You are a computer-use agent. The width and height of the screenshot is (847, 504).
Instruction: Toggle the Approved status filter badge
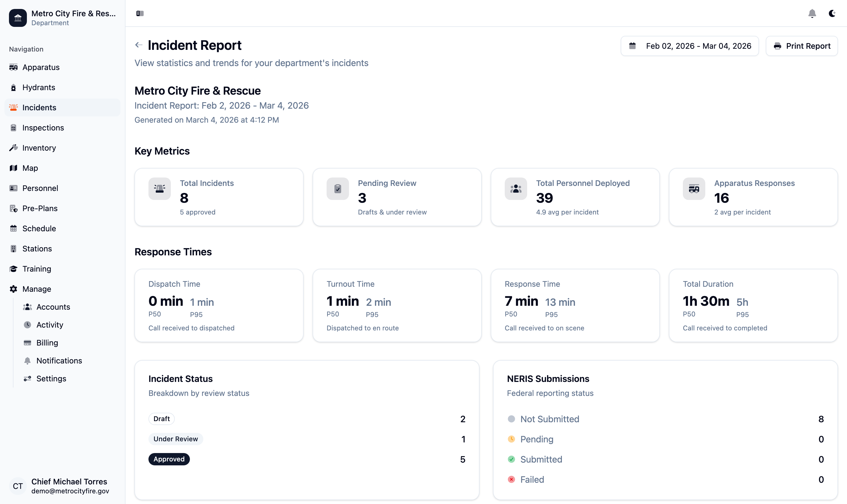pos(169,459)
